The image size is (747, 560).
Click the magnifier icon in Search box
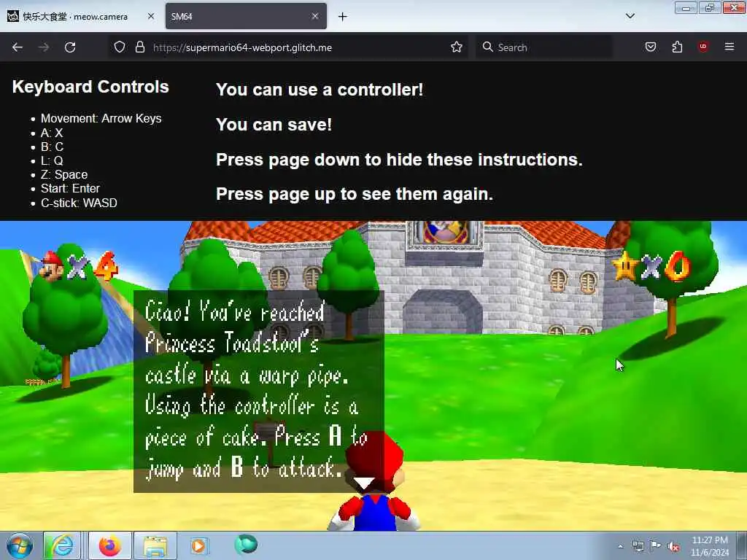tap(487, 47)
